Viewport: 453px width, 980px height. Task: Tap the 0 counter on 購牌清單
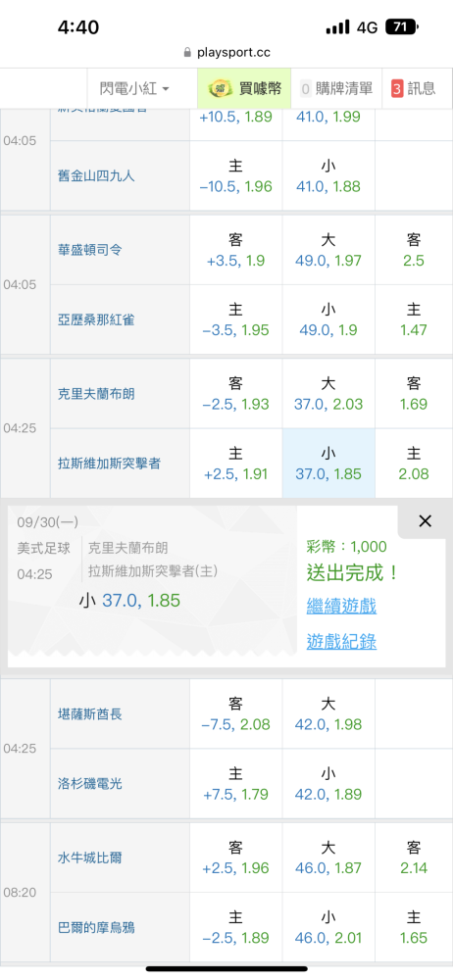pos(305,89)
